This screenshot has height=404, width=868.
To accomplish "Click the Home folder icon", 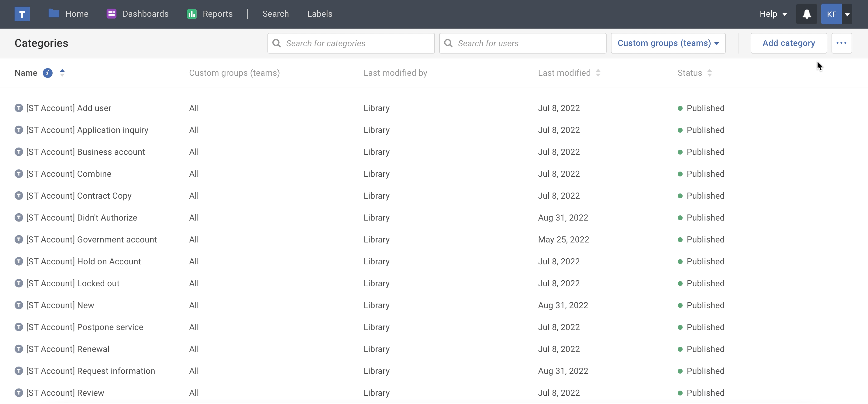I will pyautogui.click(x=53, y=13).
